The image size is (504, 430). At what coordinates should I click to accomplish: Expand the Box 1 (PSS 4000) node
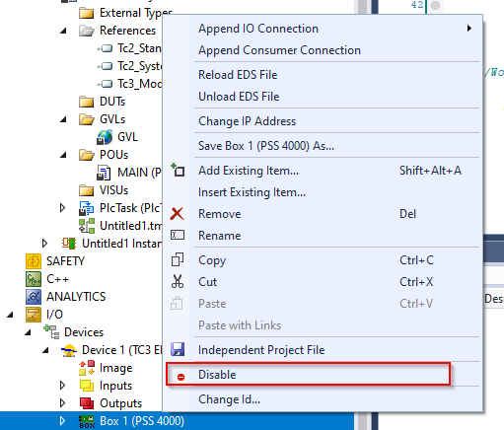62,421
